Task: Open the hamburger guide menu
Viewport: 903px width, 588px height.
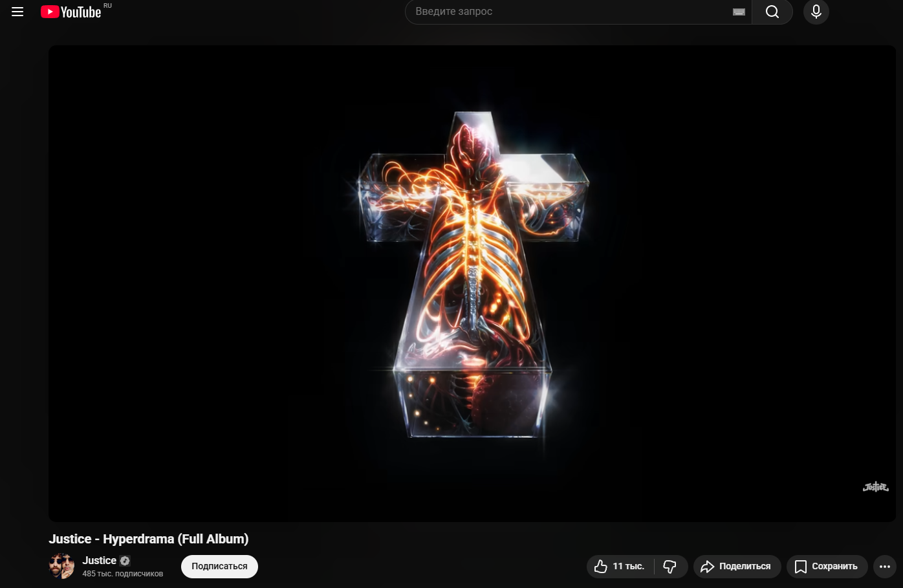Action: tap(17, 12)
